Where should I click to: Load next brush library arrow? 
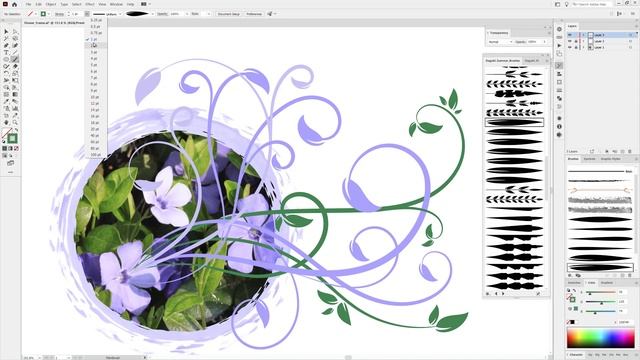(503, 293)
